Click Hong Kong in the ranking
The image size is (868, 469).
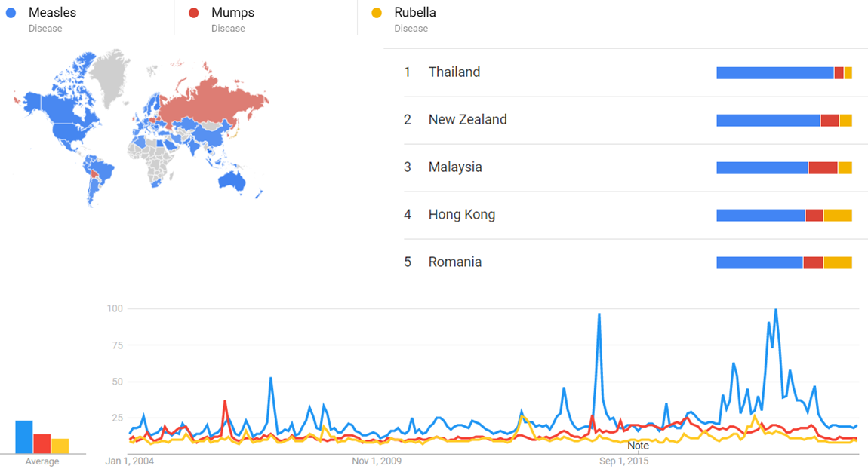[461, 215]
